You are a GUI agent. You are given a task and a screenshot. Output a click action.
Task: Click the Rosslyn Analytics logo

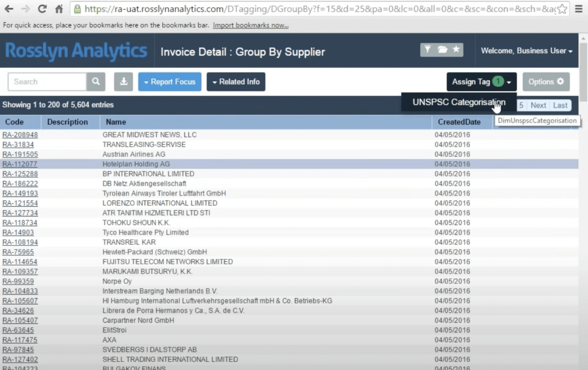tap(76, 51)
